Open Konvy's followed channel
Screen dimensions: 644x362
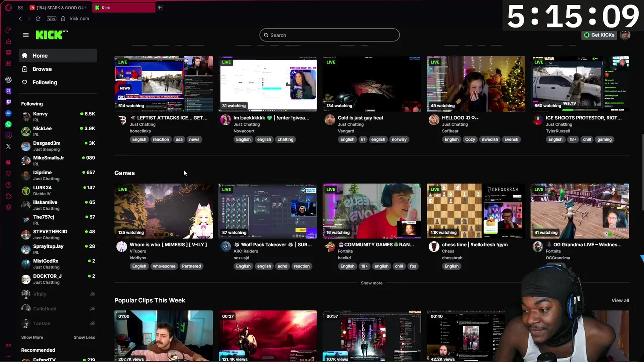[58, 117]
